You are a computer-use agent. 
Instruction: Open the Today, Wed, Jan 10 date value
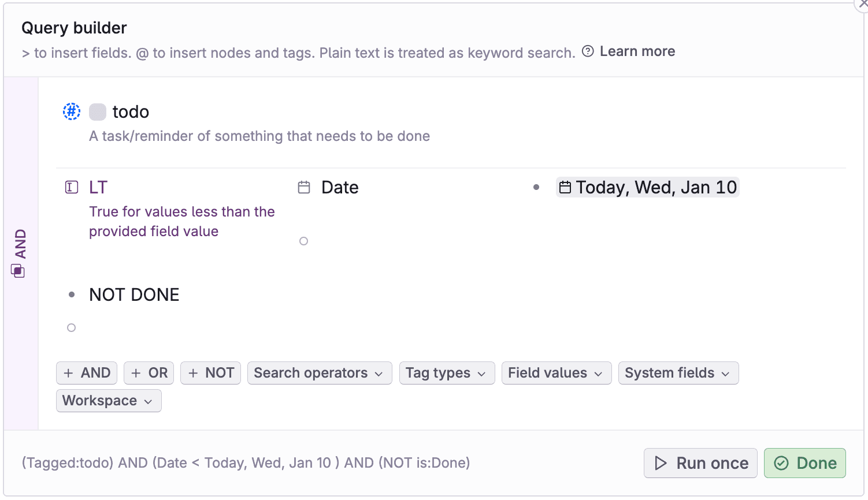pos(648,187)
